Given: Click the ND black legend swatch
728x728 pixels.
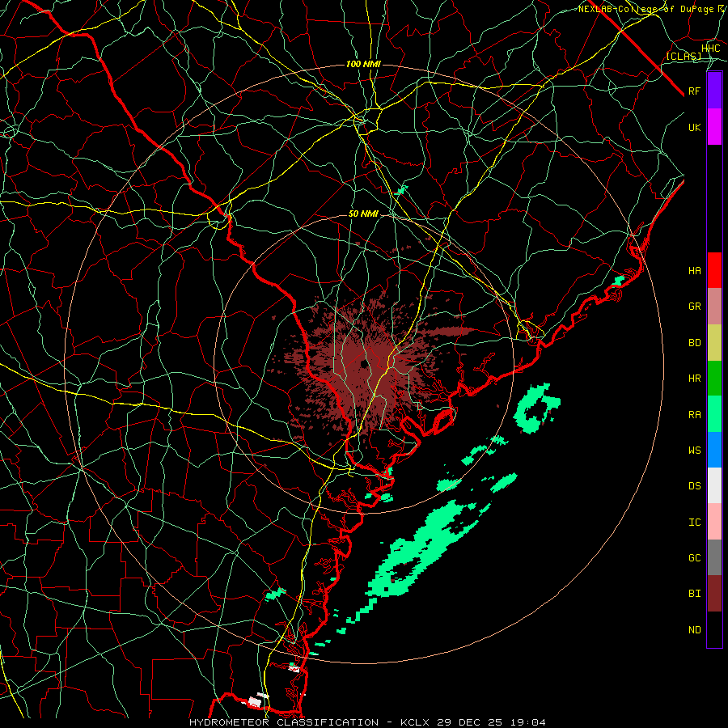Looking at the screenshot, I should coord(714,629).
